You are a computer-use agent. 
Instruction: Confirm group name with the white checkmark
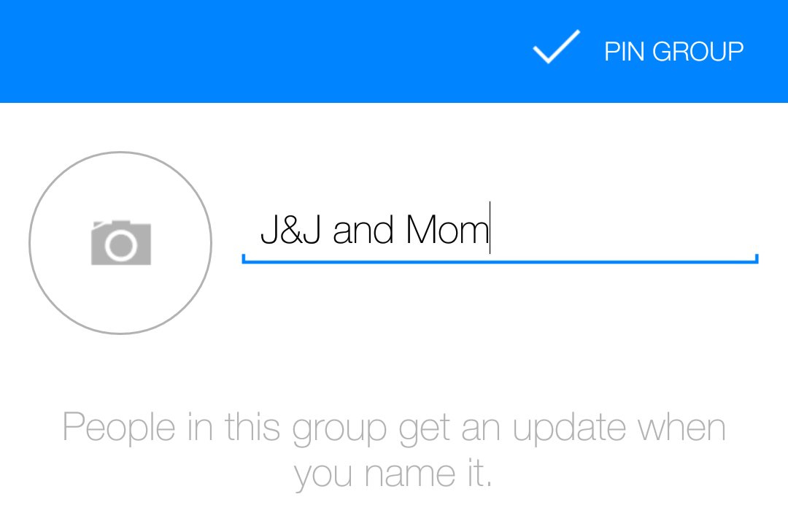point(556,47)
